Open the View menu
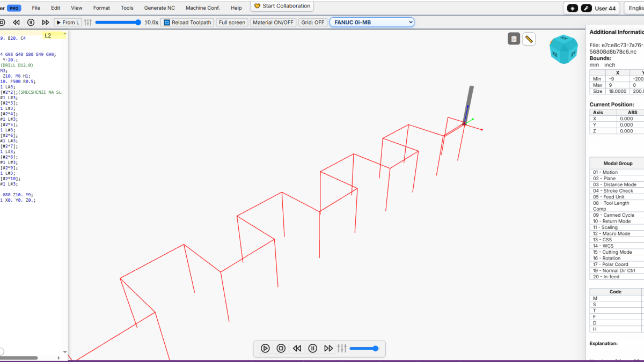 [x=77, y=8]
